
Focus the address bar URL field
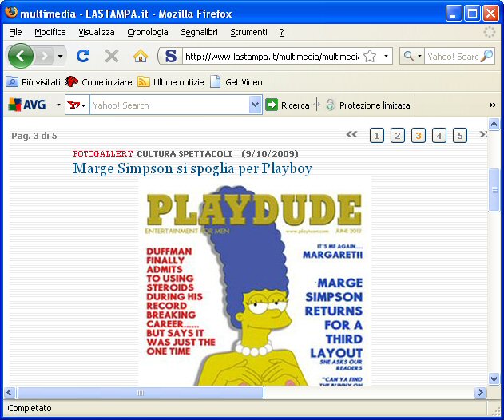272,57
